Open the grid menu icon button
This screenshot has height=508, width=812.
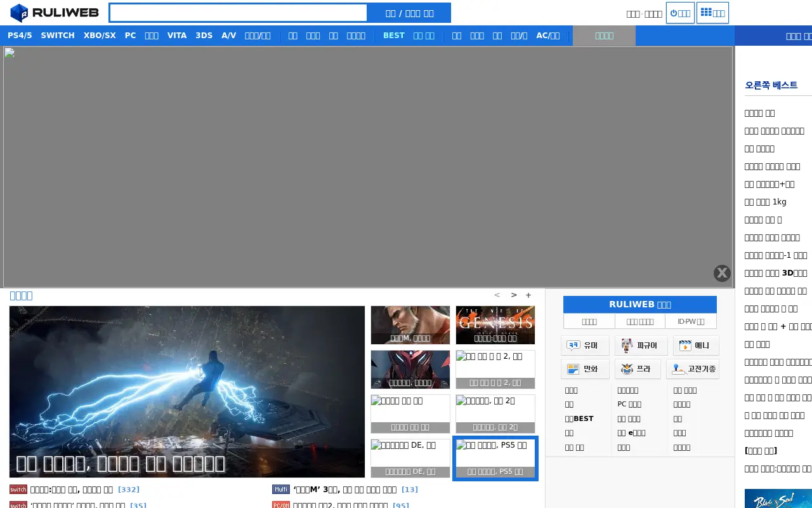tap(712, 13)
